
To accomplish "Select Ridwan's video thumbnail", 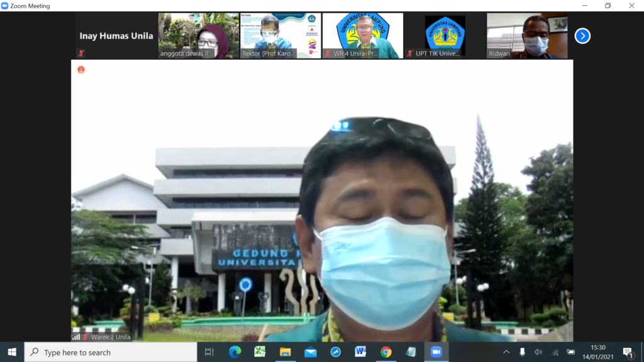I will click(527, 36).
